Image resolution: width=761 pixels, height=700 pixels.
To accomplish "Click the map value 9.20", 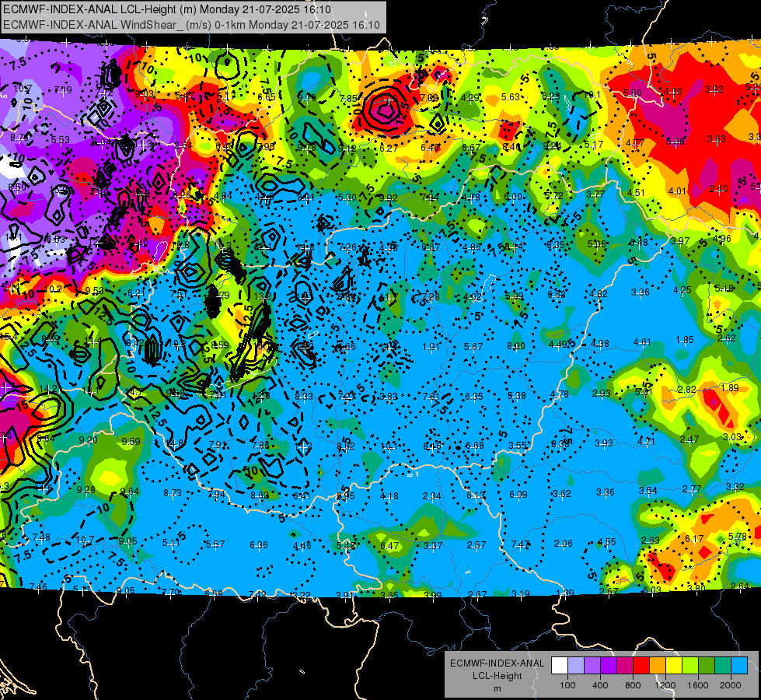I will pos(89,439).
